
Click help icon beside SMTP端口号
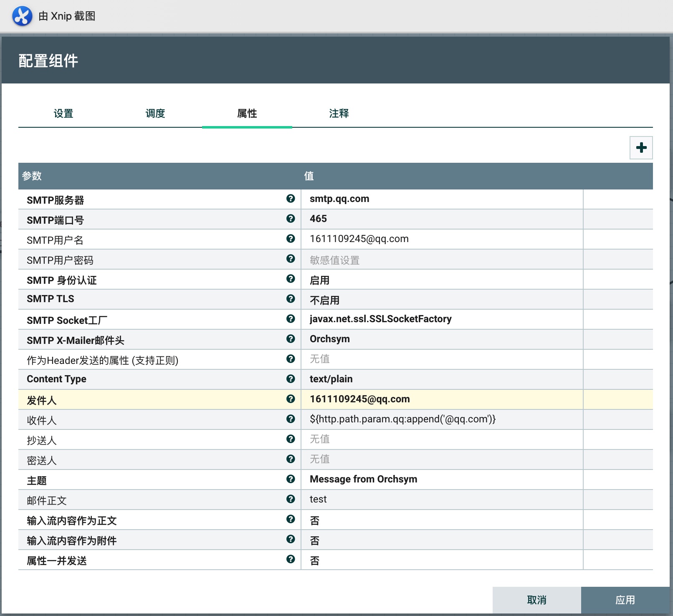(x=291, y=219)
